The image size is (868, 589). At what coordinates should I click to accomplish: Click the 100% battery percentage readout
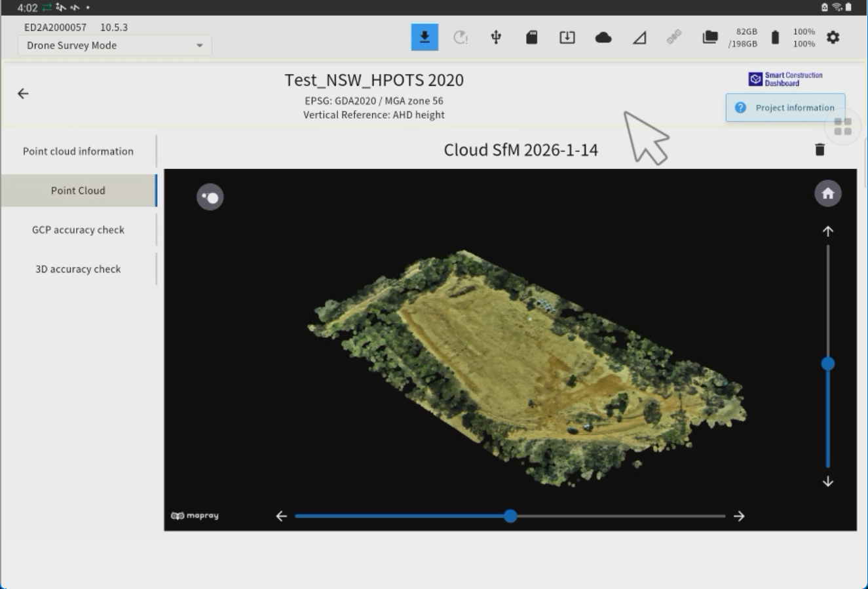coord(804,37)
